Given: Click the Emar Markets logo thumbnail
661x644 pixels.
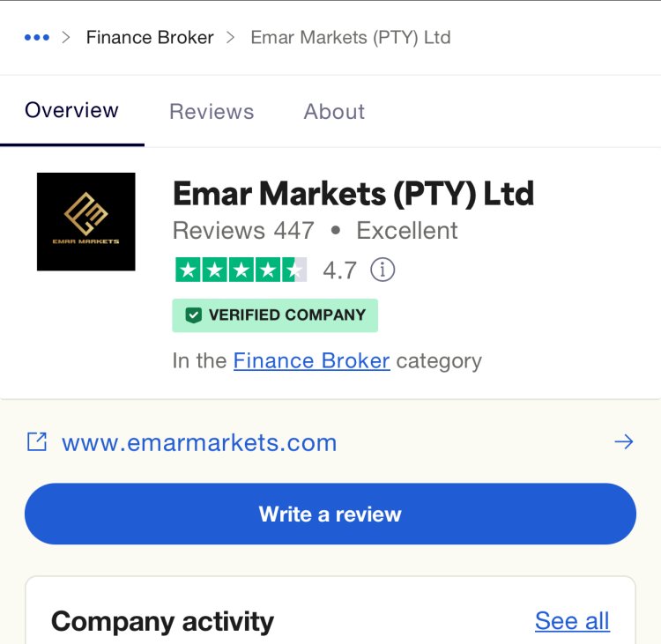Looking at the screenshot, I should pyautogui.click(x=86, y=222).
